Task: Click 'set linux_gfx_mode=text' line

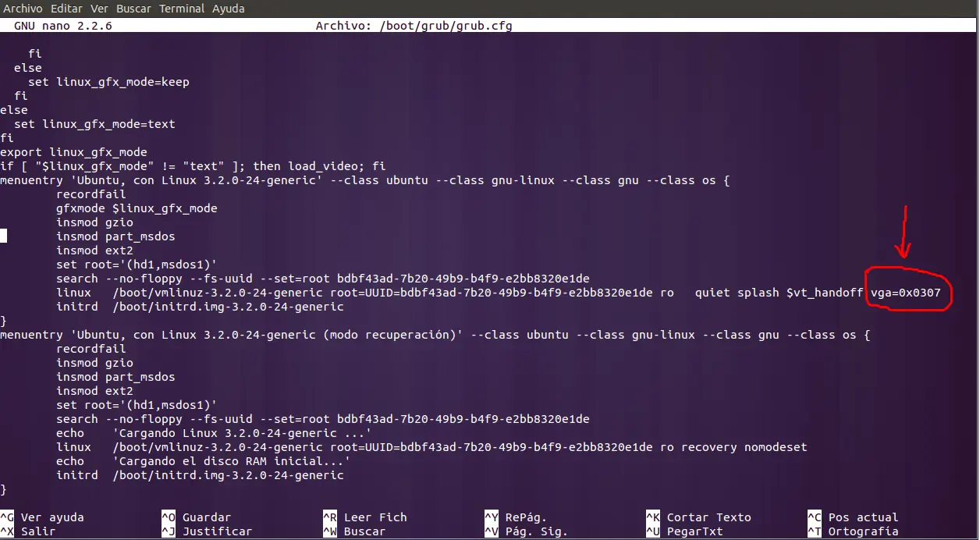Action: [x=94, y=124]
